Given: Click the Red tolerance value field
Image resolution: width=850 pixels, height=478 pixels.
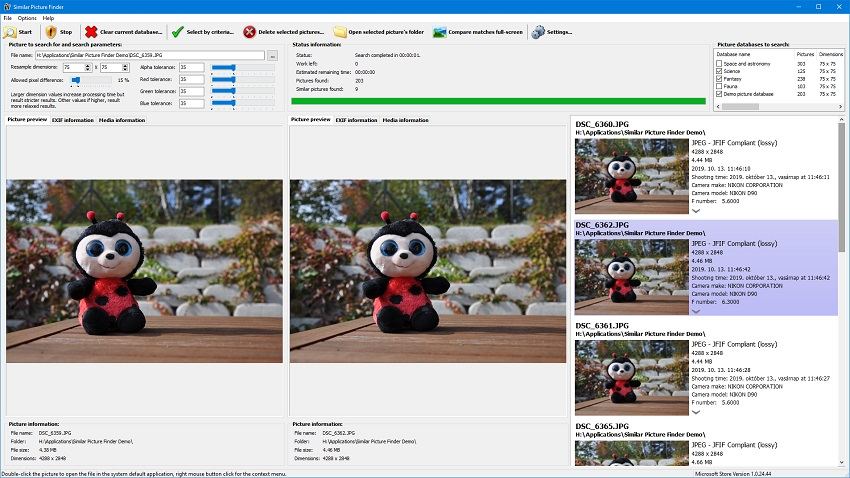Looking at the screenshot, I should tap(191, 79).
